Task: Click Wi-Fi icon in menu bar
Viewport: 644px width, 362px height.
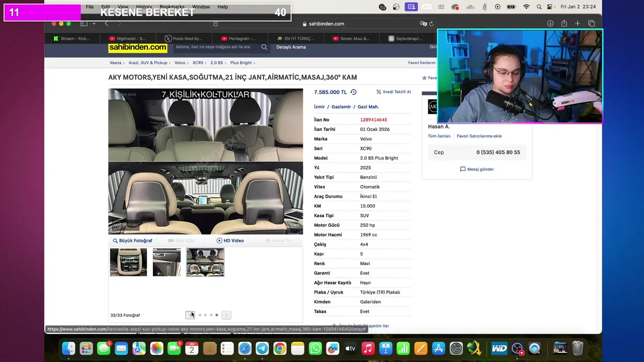Action: 526,7
